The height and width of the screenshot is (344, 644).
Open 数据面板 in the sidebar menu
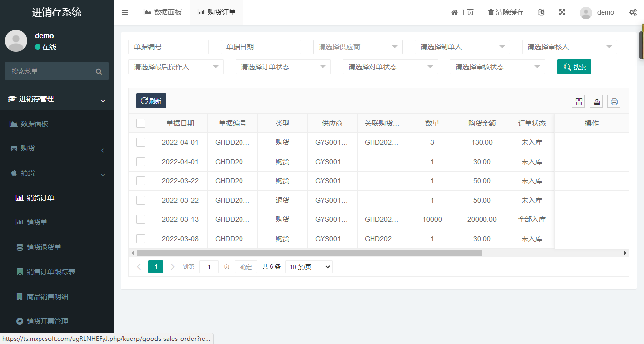point(57,124)
